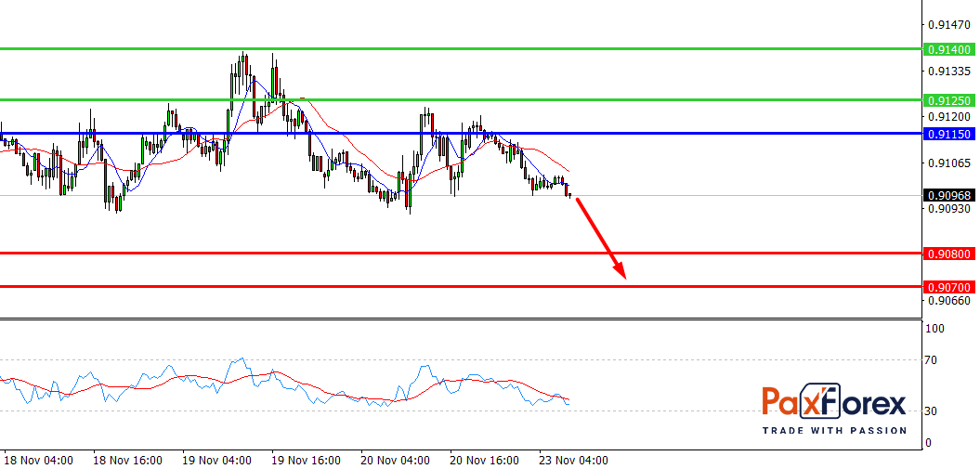980x469 pixels.
Task: Click the 0.90660 axis value
Action: (948, 300)
